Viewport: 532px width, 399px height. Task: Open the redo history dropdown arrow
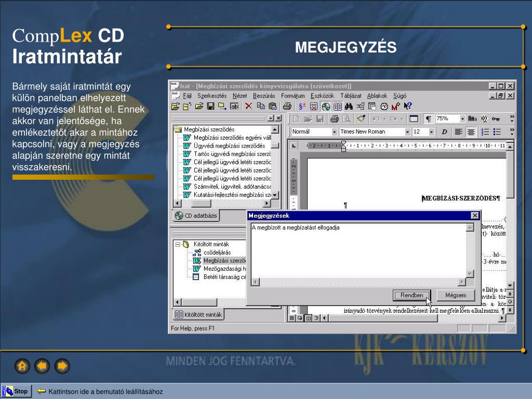402,119
